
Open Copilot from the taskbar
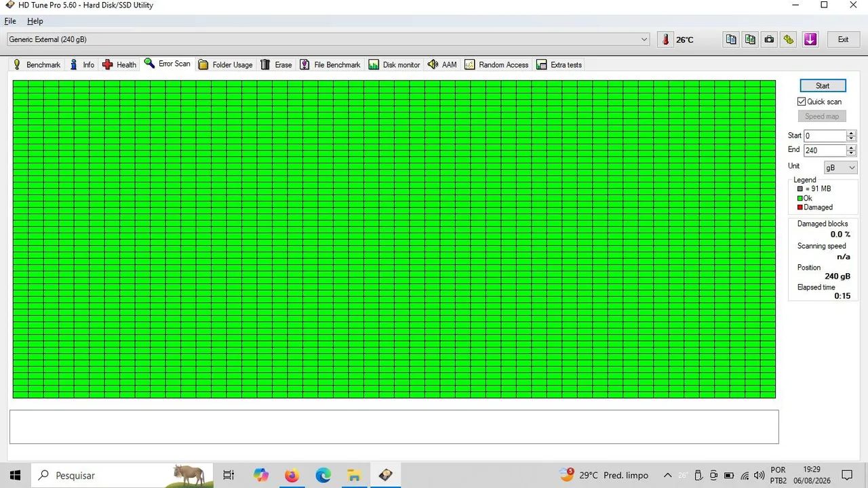(x=261, y=475)
